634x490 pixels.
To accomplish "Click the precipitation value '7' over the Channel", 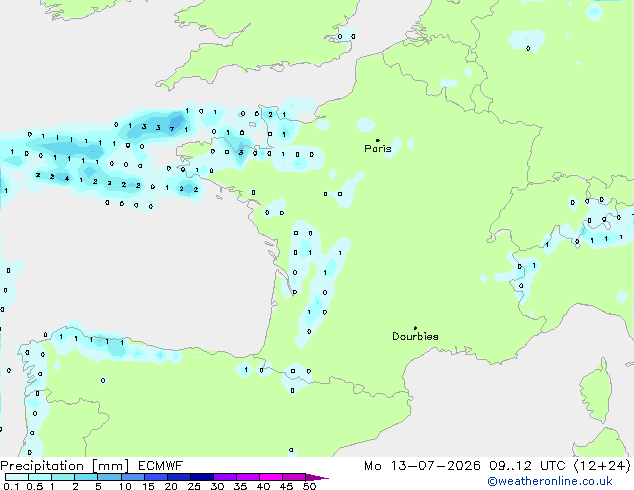I will tap(172, 129).
